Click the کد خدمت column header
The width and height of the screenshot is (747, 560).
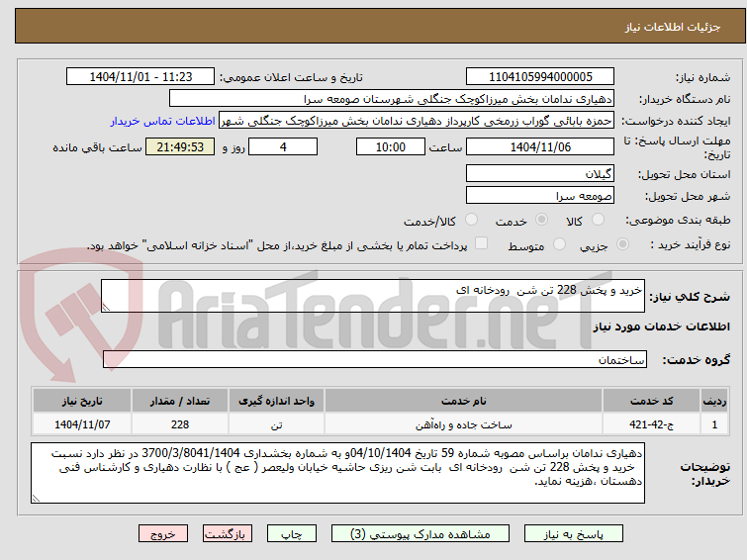(651, 401)
